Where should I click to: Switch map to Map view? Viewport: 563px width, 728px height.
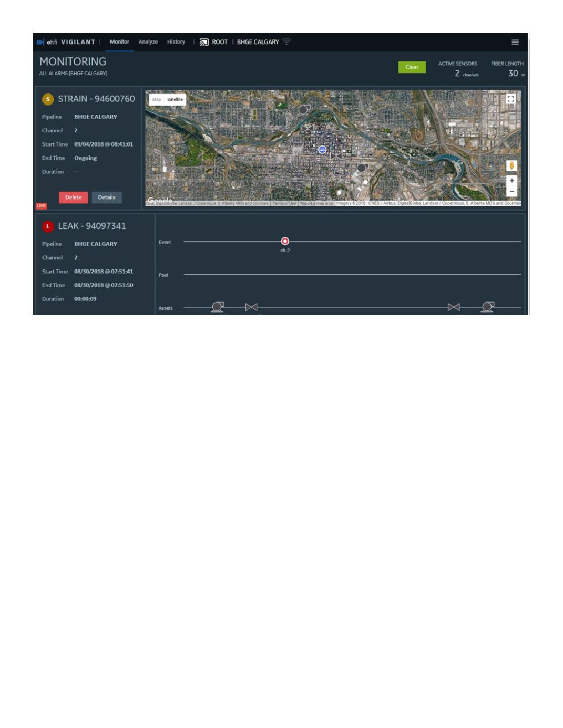157,99
